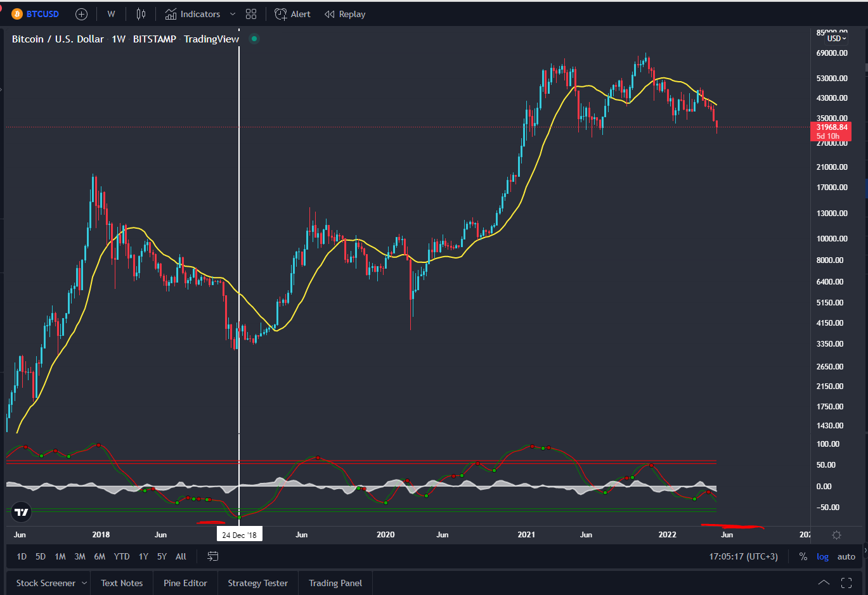868x595 pixels.
Task: Add symbol with the plus icon
Action: click(x=81, y=14)
